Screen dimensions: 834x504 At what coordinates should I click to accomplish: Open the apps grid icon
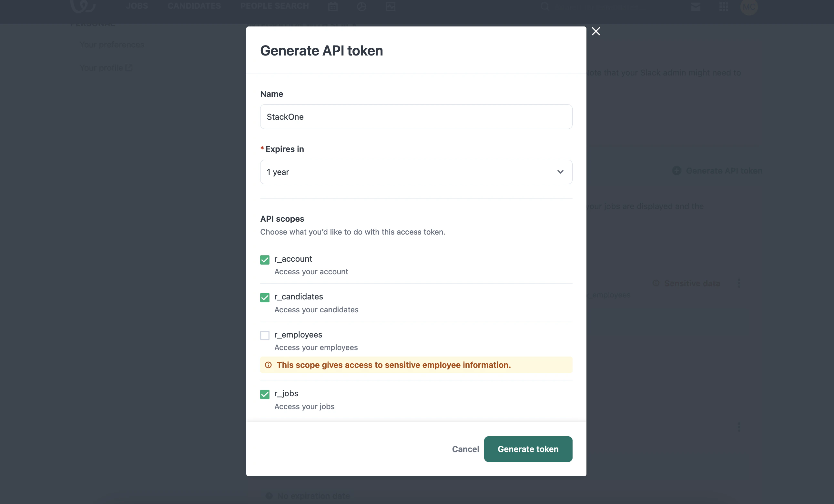(x=724, y=6)
